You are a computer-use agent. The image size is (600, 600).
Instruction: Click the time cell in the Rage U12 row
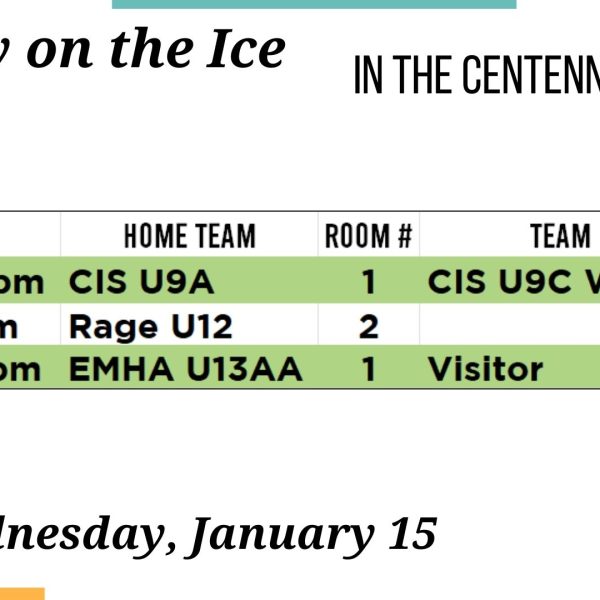pos(30,326)
